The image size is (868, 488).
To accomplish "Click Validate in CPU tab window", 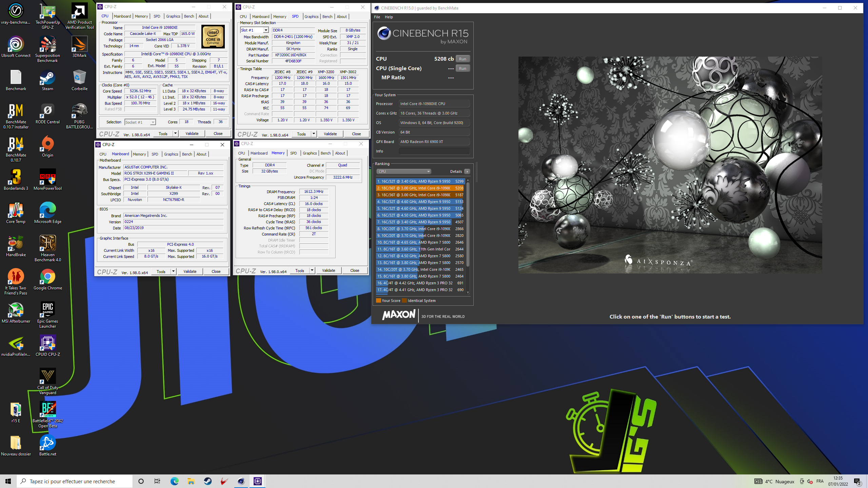I will [192, 134].
